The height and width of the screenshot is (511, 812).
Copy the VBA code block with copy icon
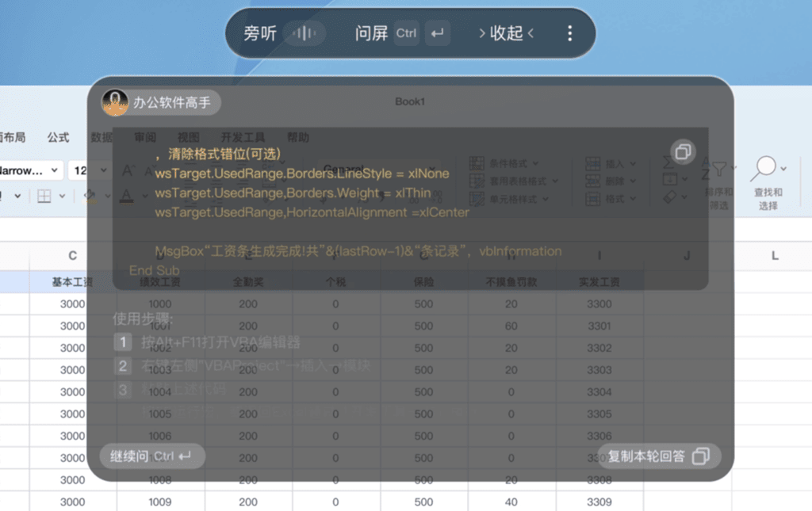click(681, 151)
